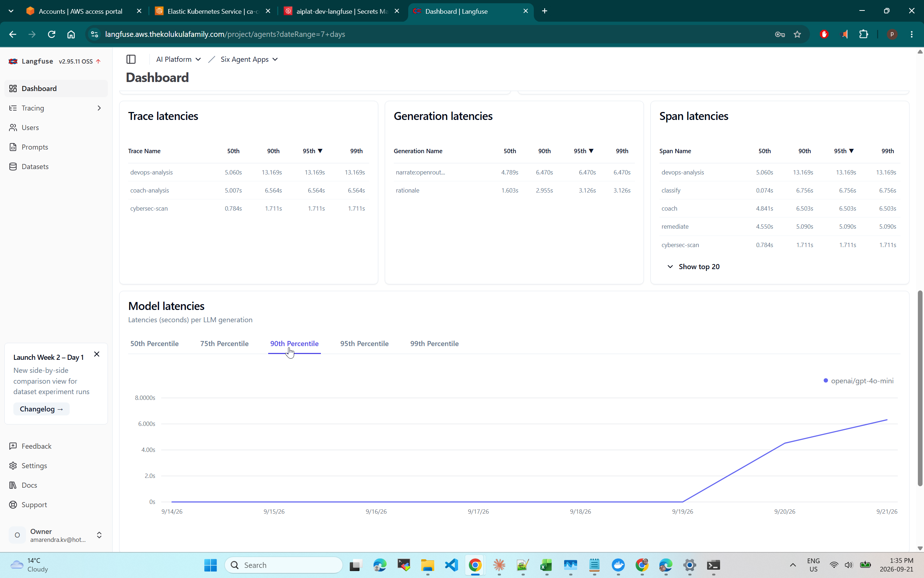Open the Chrome three-dot menu
The width and height of the screenshot is (924, 578).
(912, 34)
